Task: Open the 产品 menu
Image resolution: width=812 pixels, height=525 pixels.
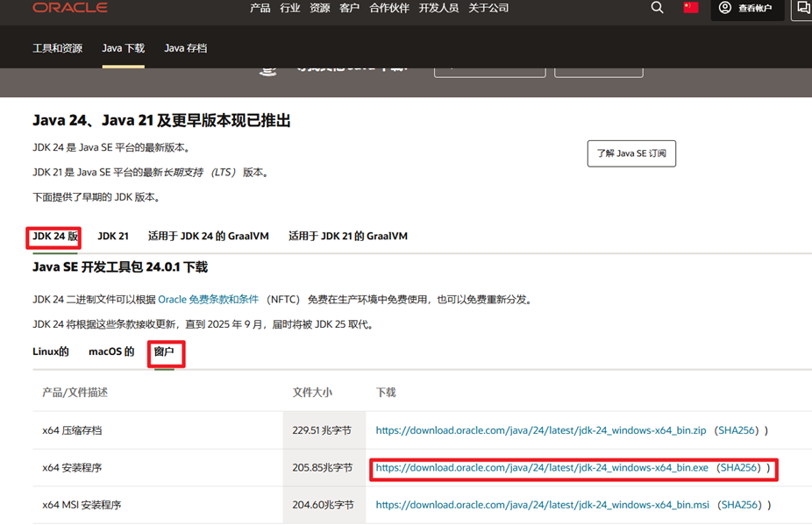Action: coord(260,8)
